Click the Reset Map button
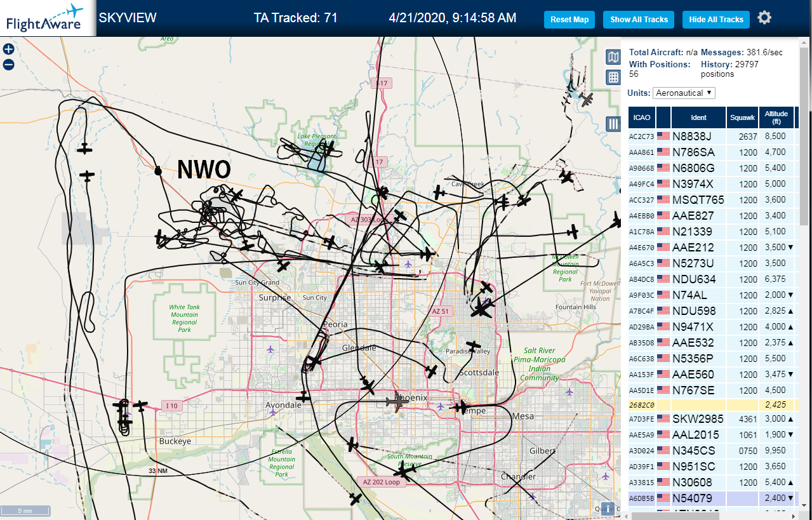Viewport: 812px width, 520px height. tap(569, 20)
